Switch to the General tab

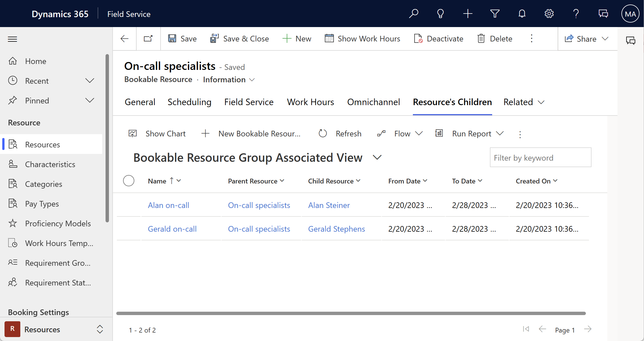point(140,102)
